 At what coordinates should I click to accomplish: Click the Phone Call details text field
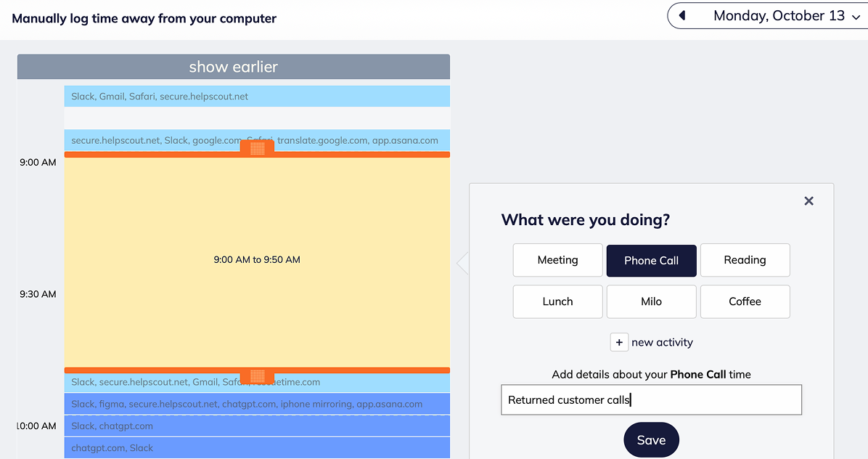coord(651,400)
